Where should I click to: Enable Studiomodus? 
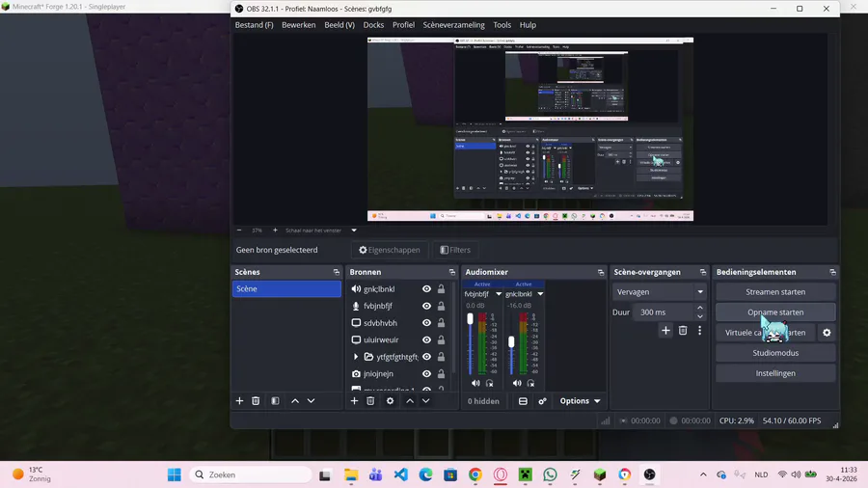[x=775, y=353]
